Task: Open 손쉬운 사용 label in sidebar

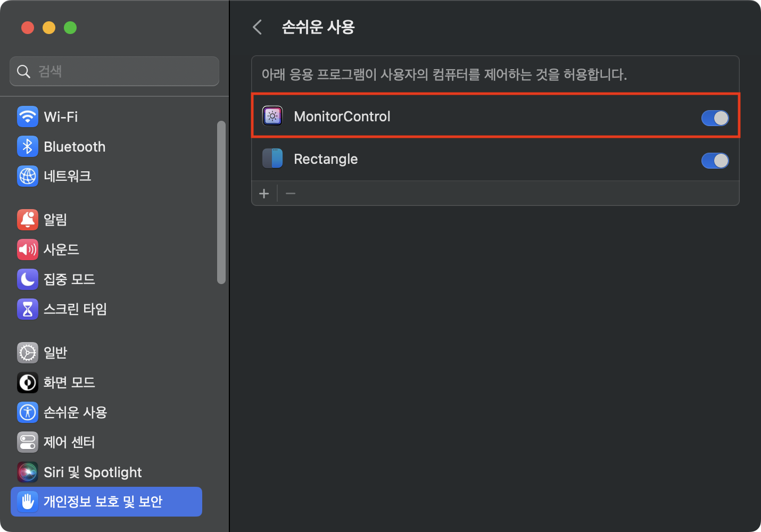Action: [75, 412]
